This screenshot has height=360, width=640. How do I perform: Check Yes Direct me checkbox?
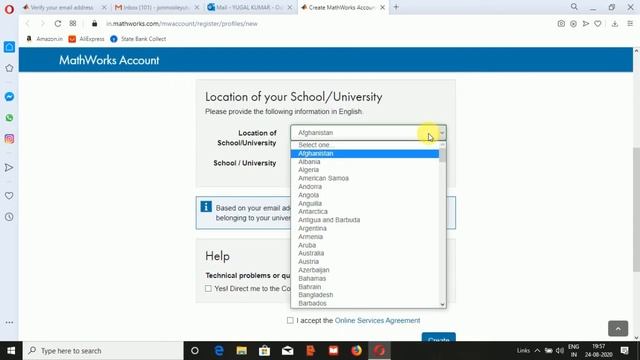click(208, 289)
